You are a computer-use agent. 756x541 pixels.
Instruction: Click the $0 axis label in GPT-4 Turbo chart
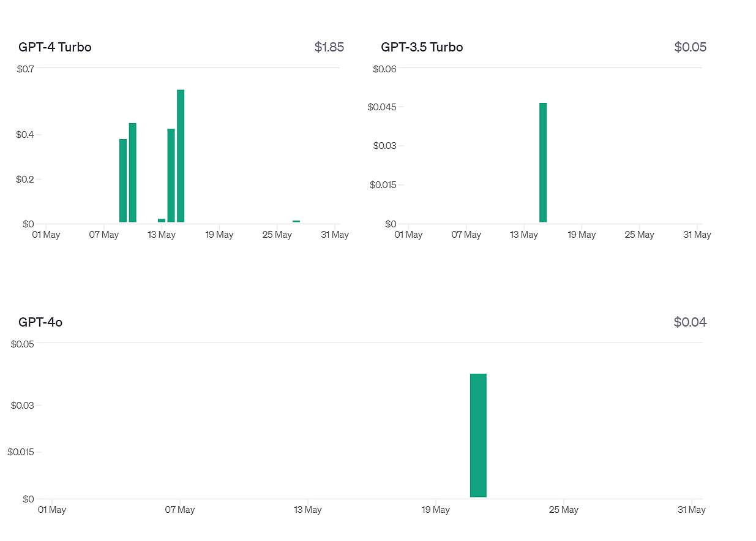click(29, 224)
